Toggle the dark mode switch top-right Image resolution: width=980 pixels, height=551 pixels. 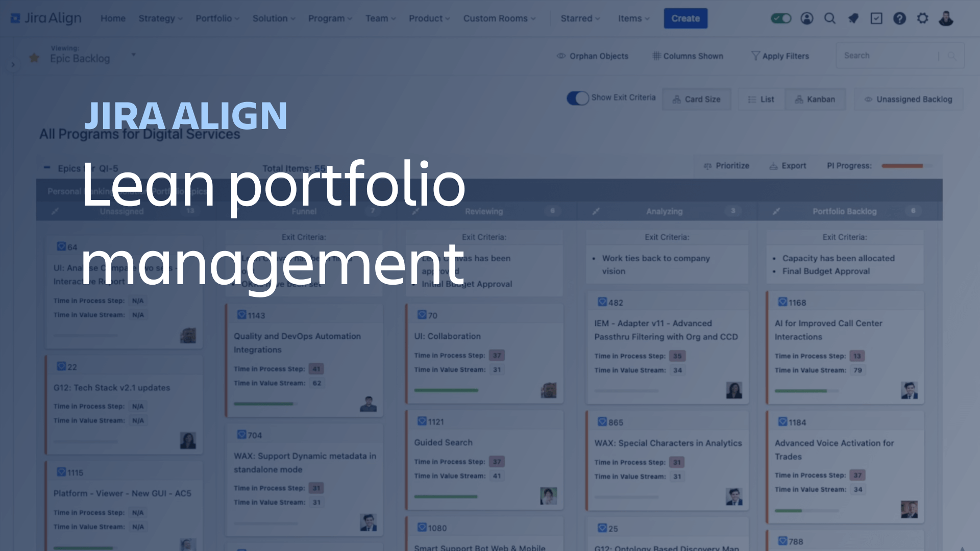(x=782, y=18)
